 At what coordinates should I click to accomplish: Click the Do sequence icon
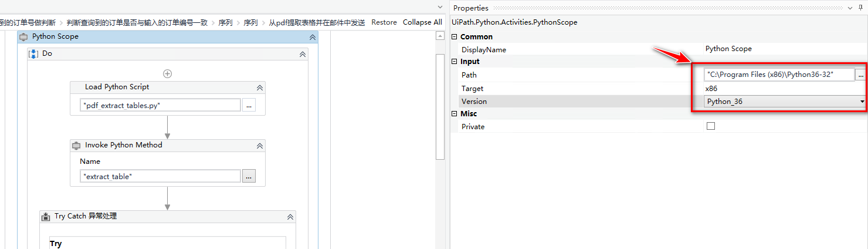tap(33, 53)
